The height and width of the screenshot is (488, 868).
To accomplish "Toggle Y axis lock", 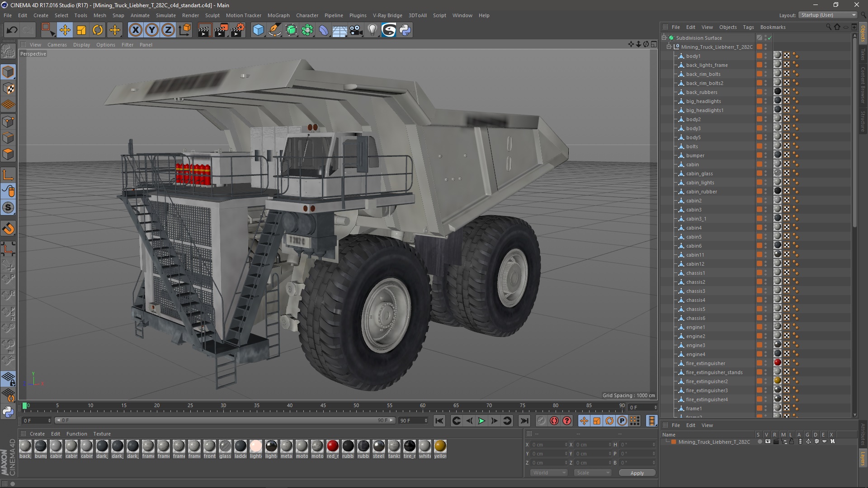I will (x=152, y=30).
